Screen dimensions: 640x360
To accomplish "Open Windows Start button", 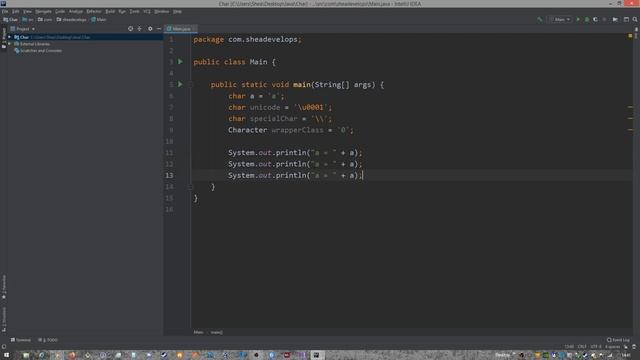I will pyautogui.click(x=6, y=355).
